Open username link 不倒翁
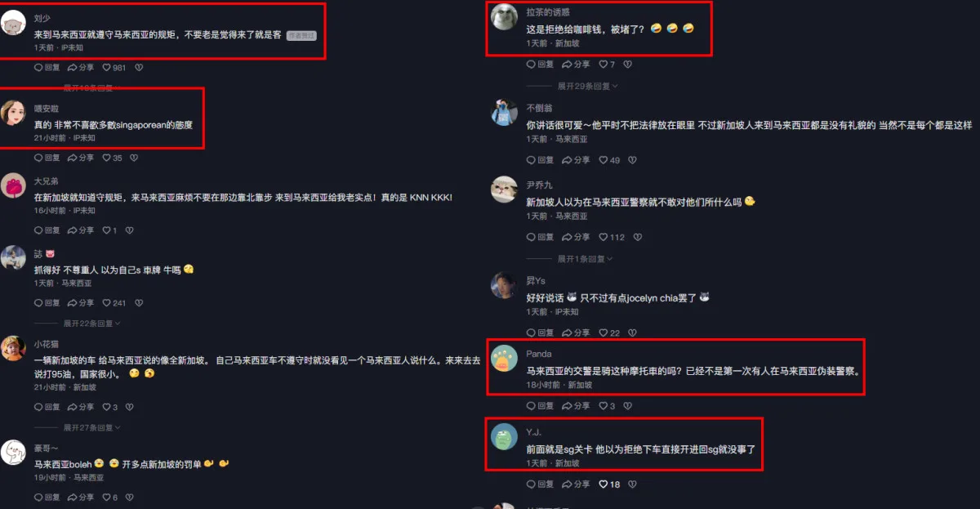 coord(539,107)
